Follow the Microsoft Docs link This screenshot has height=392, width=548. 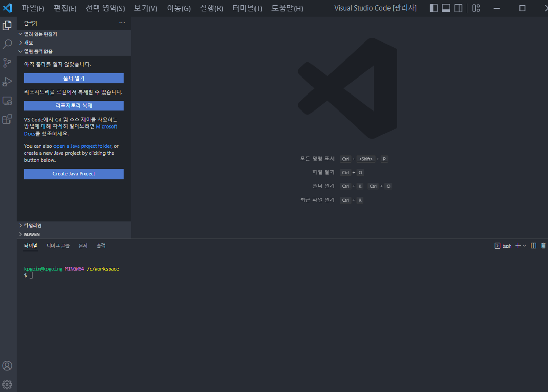[x=107, y=127]
